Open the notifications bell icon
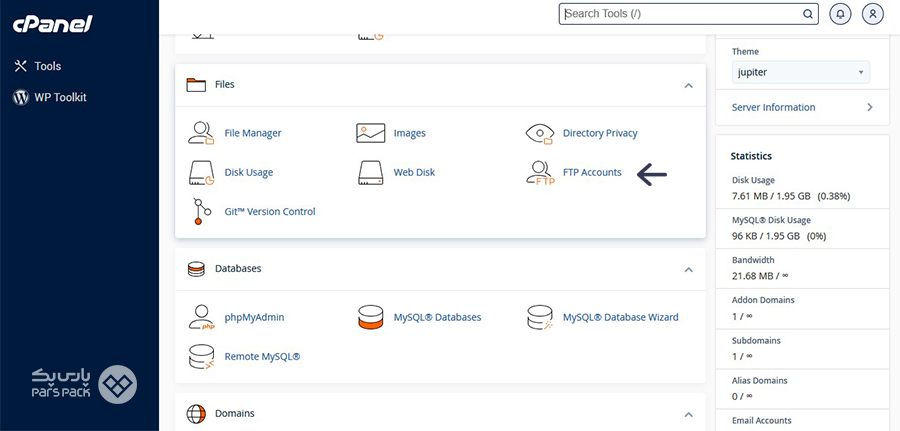Screen dimensions: 900x431 click(x=840, y=14)
